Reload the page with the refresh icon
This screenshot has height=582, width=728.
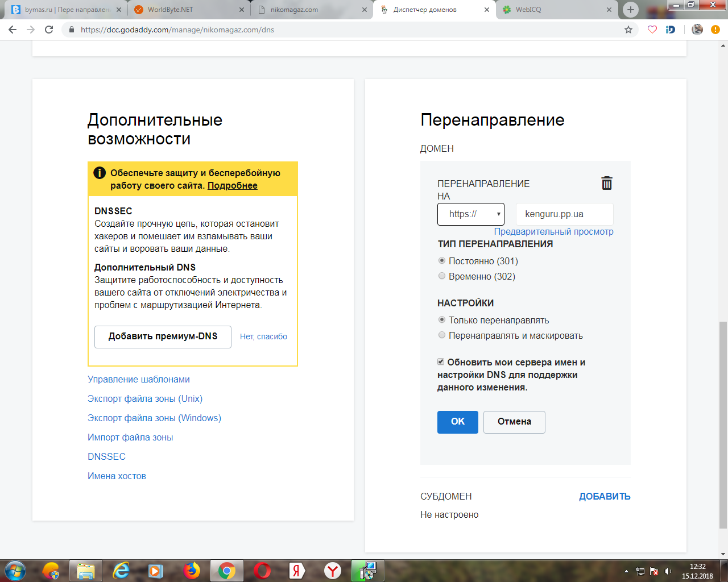click(x=49, y=30)
